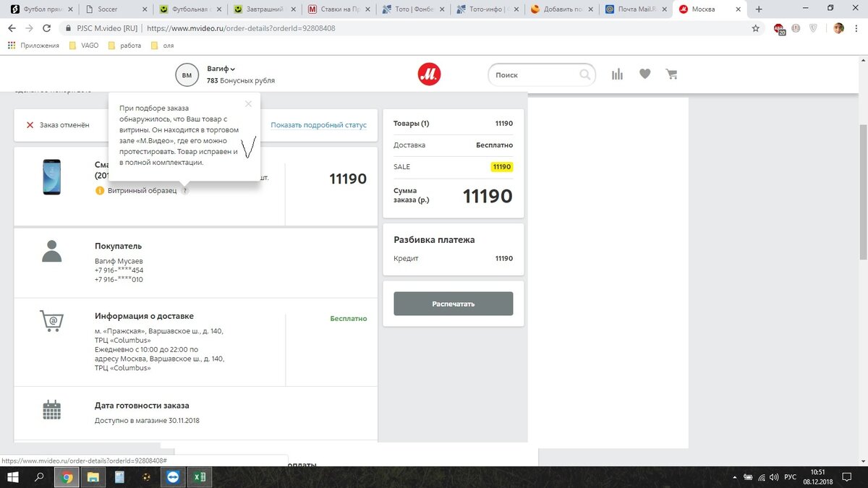The height and width of the screenshot is (488, 868).
Task: Click the red X order cancelled icon
Action: click(30, 125)
